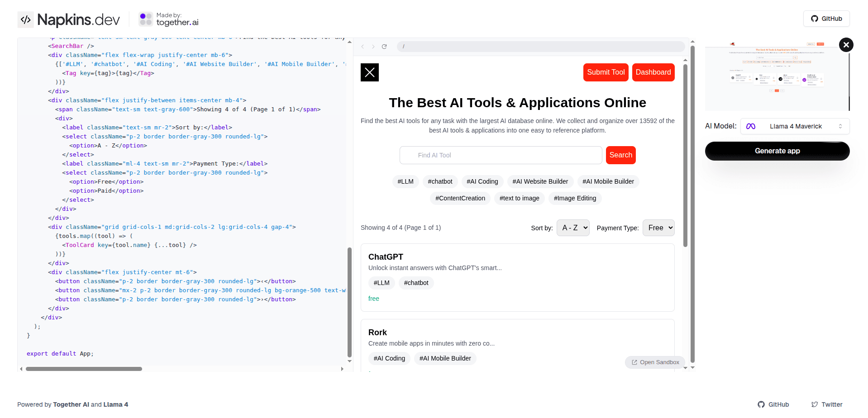Screen dimensions: 868x418
Task: Click the green free label on ChatGPT
Action: pos(374,299)
